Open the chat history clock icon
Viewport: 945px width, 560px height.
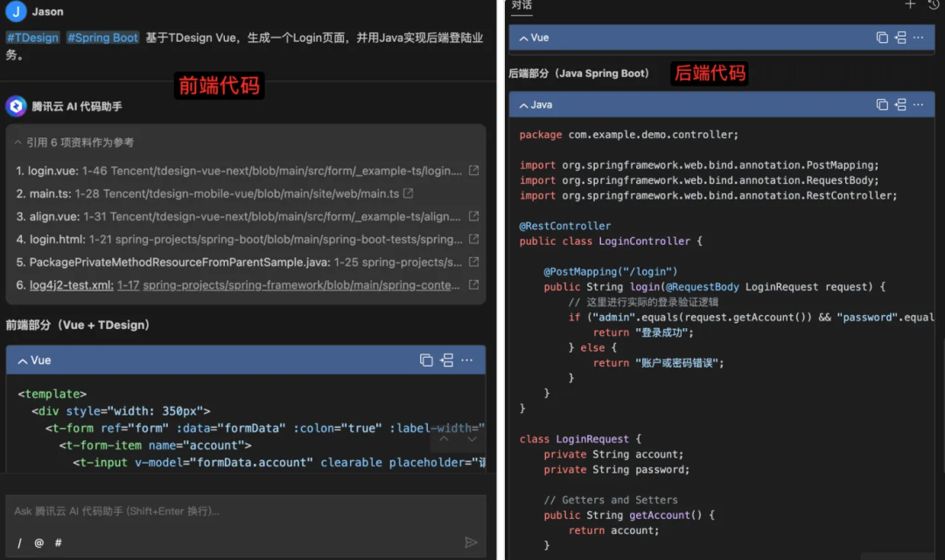(x=933, y=5)
